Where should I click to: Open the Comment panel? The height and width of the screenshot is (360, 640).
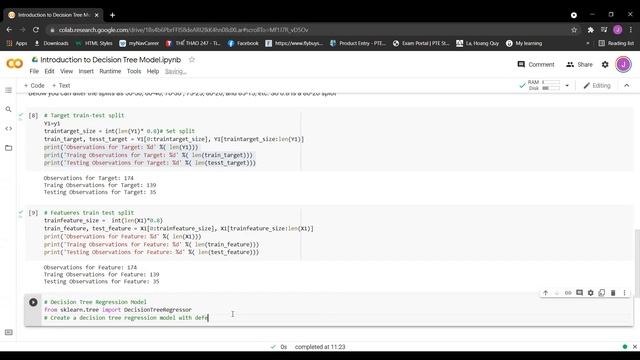[x=536, y=64]
